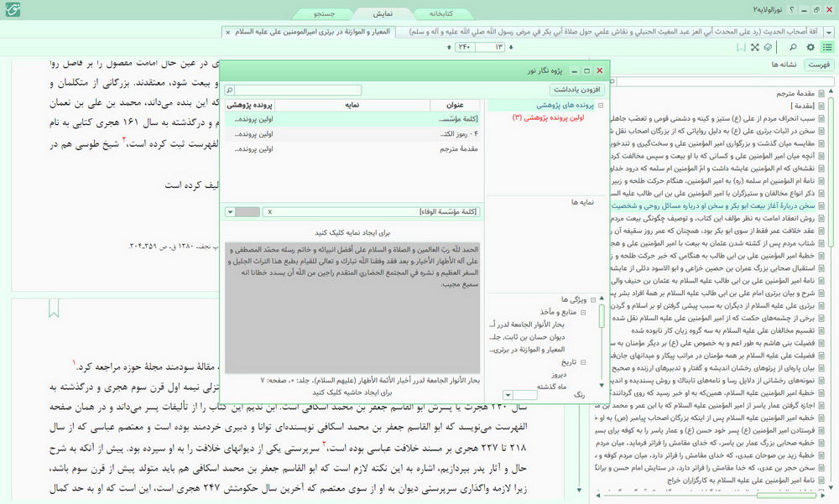This screenshot has width=839, height=504.
Task: Click the search field in notes dialog
Action: click(x=298, y=90)
